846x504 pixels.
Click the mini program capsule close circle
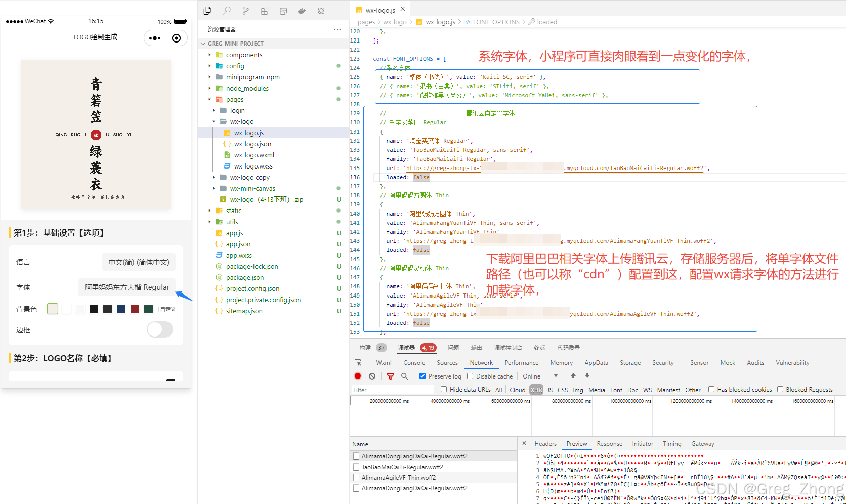(x=176, y=38)
